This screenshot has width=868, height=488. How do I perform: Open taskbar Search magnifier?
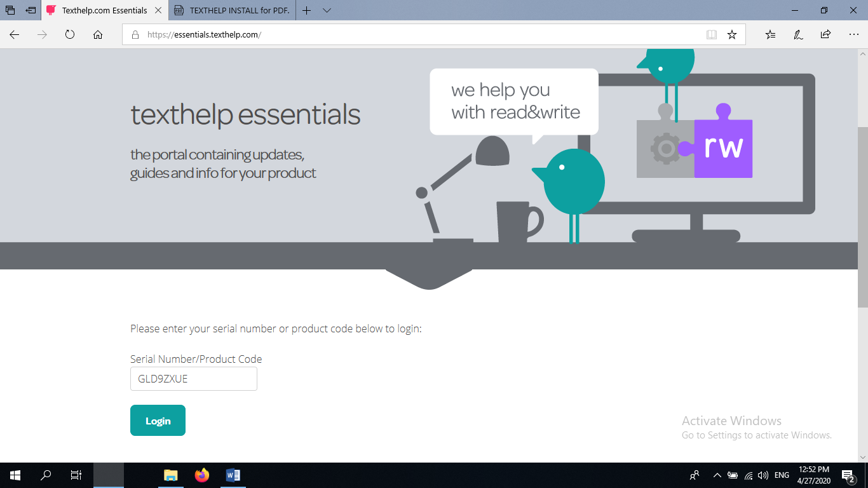46,475
